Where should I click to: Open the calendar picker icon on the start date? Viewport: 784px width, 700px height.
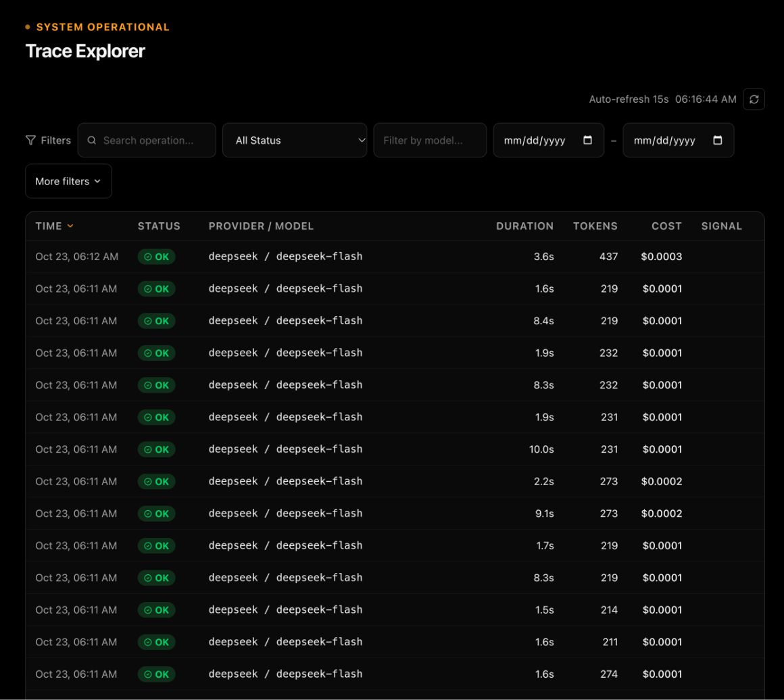pos(587,140)
